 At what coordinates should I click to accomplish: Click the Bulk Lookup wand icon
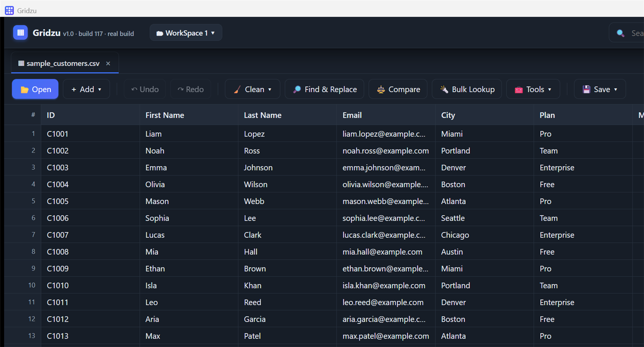click(x=444, y=89)
